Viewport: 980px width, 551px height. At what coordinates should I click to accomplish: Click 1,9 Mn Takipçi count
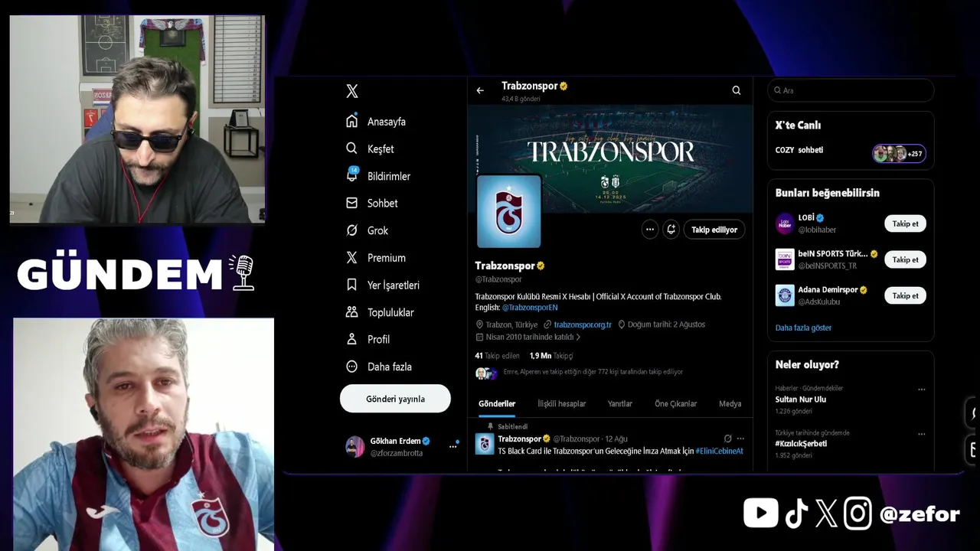point(551,356)
